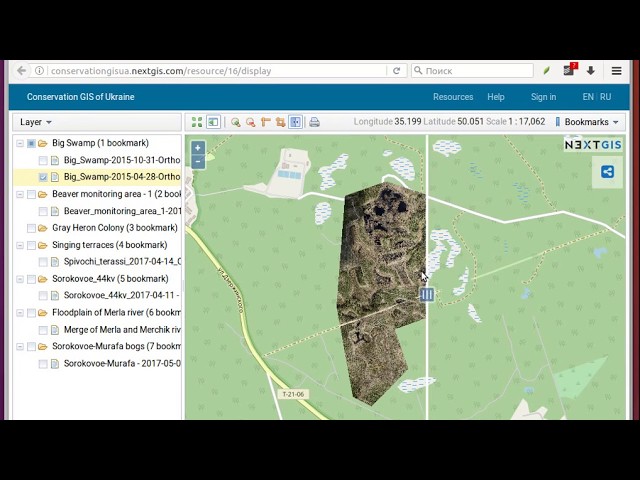
Task: Open the Bookmarks dropdown
Action: pyautogui.click(x=591, y=122)
